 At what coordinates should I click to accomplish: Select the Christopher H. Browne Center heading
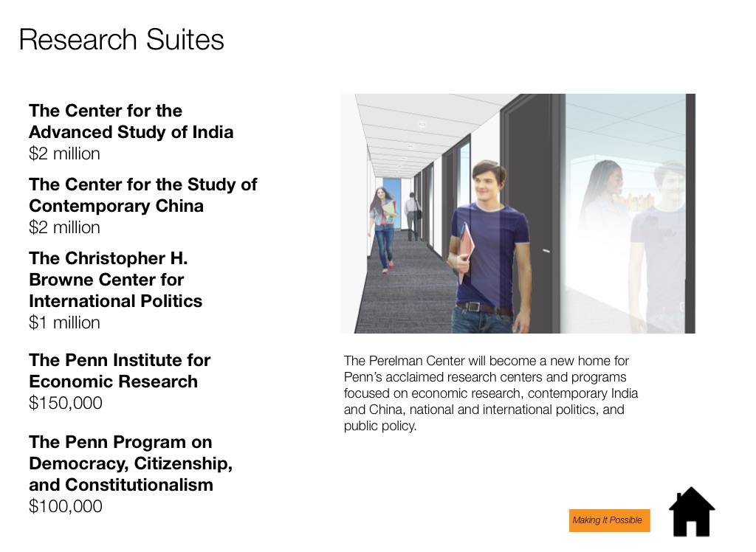[115, 280]
